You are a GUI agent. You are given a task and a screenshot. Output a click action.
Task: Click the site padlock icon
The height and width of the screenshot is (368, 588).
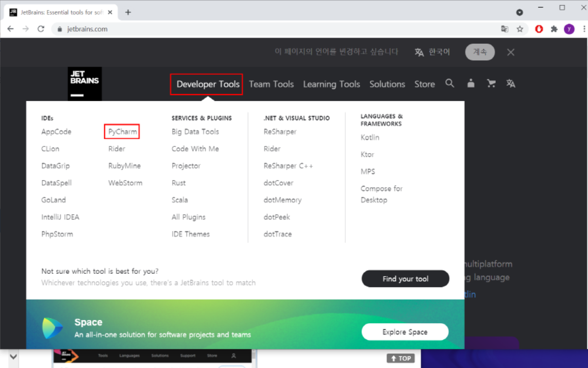(x=60, y=29)
